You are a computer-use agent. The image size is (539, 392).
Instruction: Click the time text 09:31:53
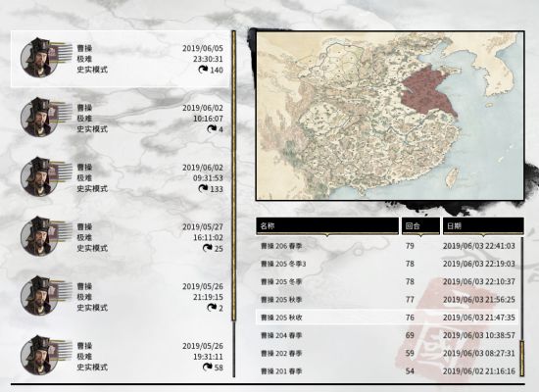[208, 178]
